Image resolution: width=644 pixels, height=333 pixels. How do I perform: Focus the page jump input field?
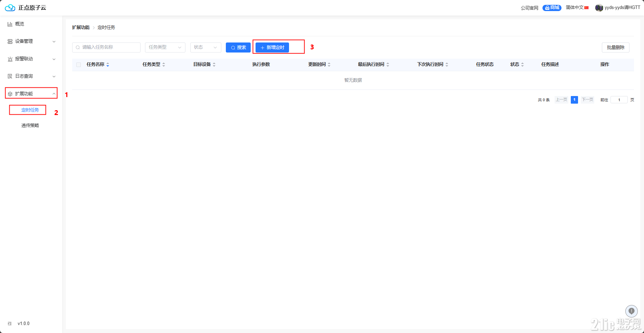619,100
